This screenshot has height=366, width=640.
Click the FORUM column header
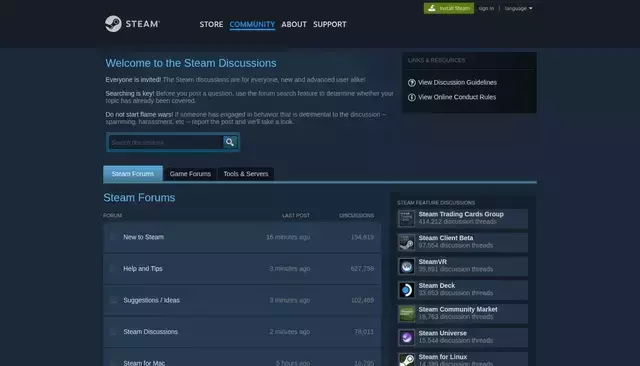(x=113, y=215)
